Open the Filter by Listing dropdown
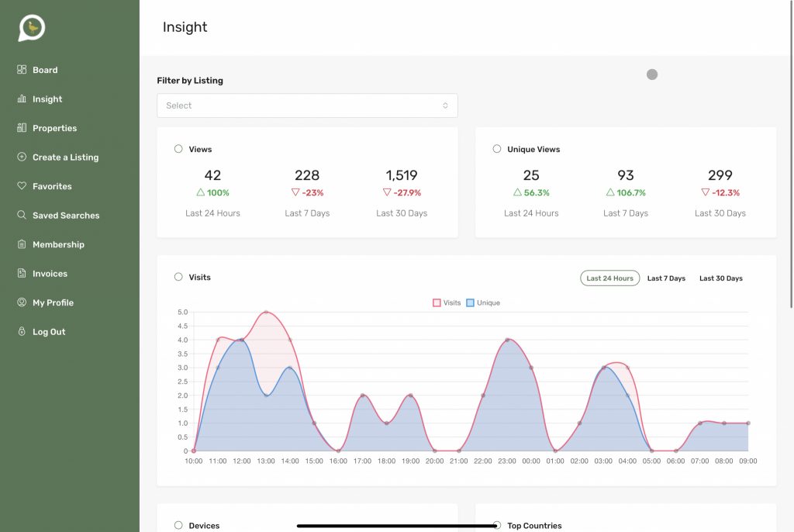 click(307, 105)
